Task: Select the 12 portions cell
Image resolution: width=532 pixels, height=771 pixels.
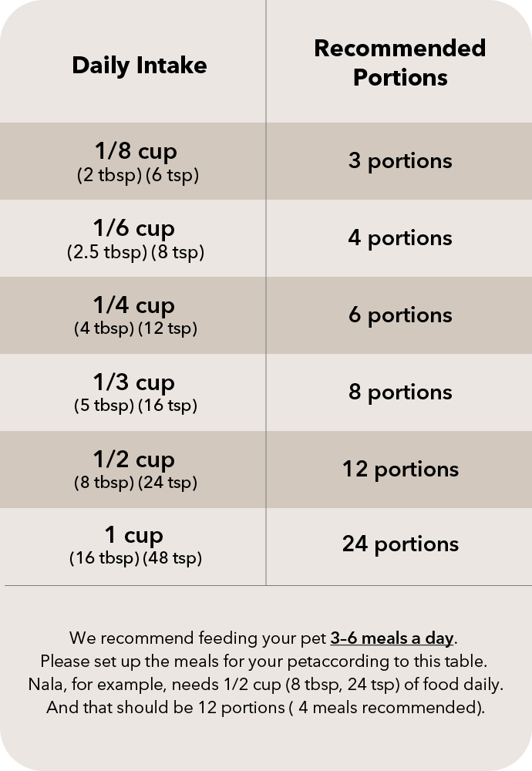Action: [x=399, y=470]
